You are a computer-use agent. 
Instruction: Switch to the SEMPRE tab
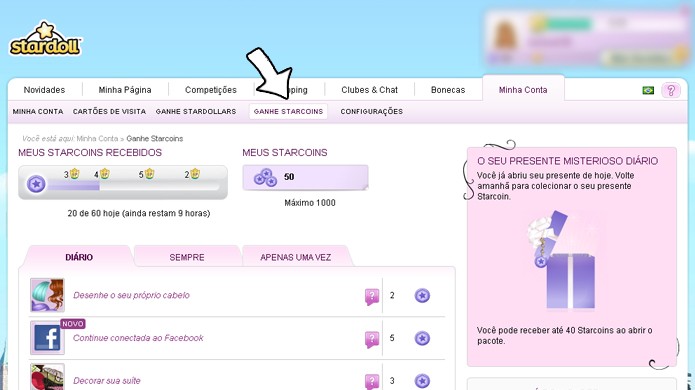point(187,257)
